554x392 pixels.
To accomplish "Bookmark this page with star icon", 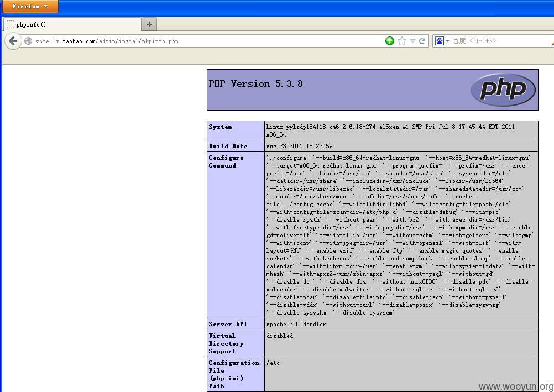I will (402, 41).
